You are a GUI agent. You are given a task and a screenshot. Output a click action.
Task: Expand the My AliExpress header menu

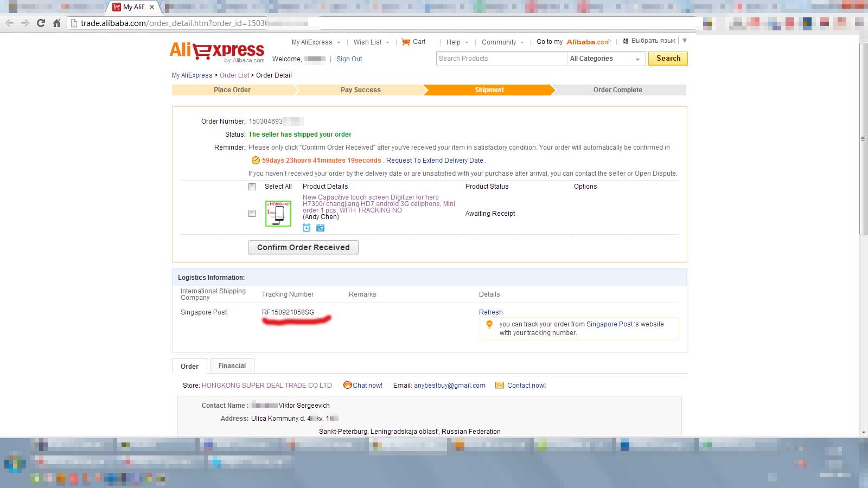coord(316,42)
